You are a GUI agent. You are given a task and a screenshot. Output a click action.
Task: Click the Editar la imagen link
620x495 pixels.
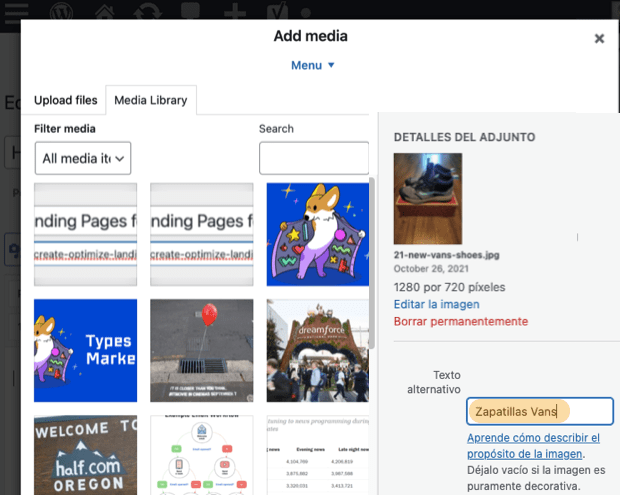pyautogui.click(x=437, y=304)
